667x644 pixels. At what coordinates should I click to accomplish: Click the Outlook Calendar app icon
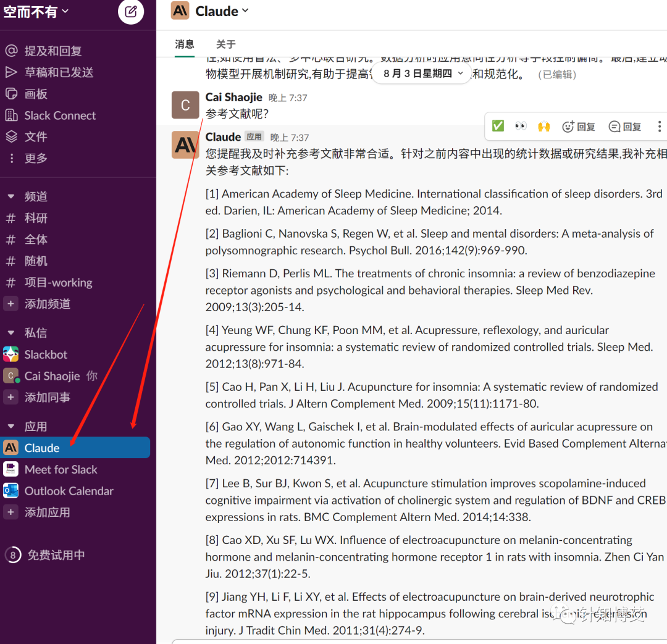pyautogui.click(x=10, y=491)
